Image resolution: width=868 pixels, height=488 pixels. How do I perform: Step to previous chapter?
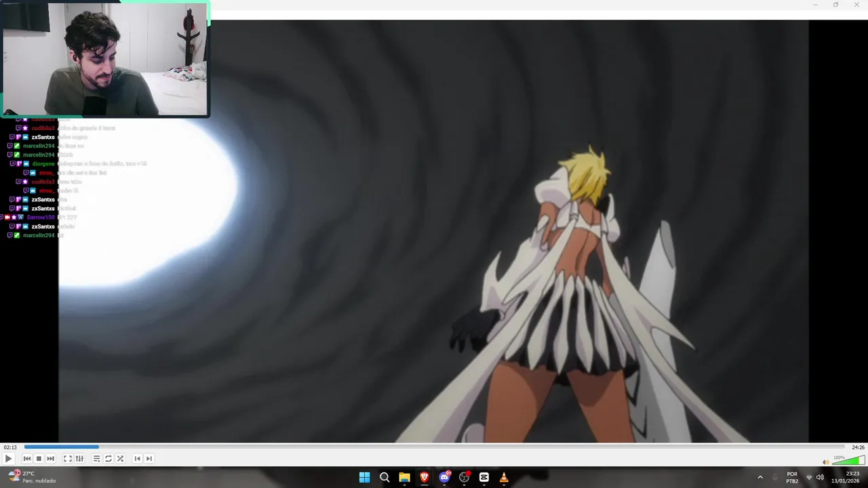tap(137, 459)
